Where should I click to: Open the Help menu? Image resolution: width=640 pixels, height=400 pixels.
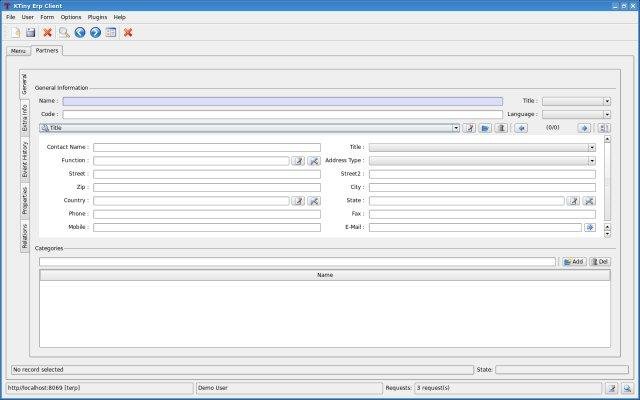click(119, 17)
